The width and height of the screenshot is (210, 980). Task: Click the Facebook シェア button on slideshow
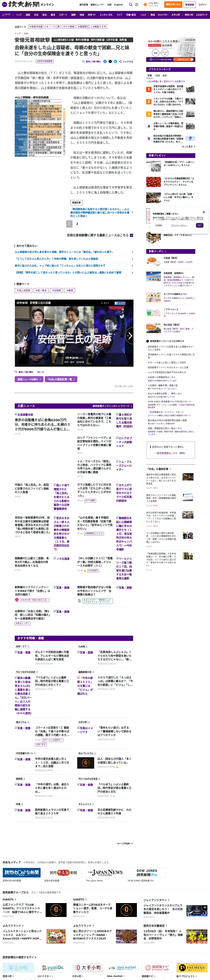coord(120,303)
